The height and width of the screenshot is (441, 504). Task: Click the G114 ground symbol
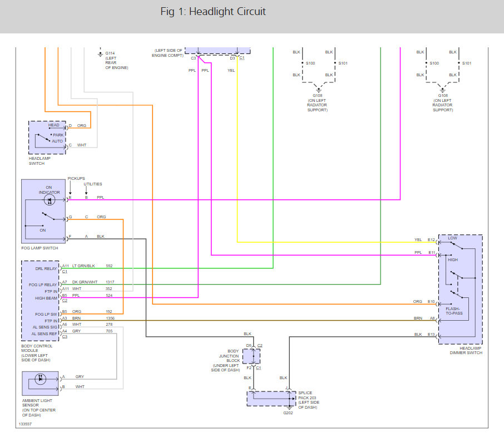(100, 54)
